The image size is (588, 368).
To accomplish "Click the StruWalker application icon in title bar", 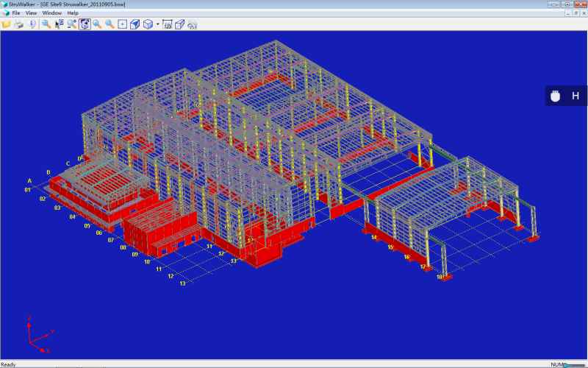I will pos(4,4).
